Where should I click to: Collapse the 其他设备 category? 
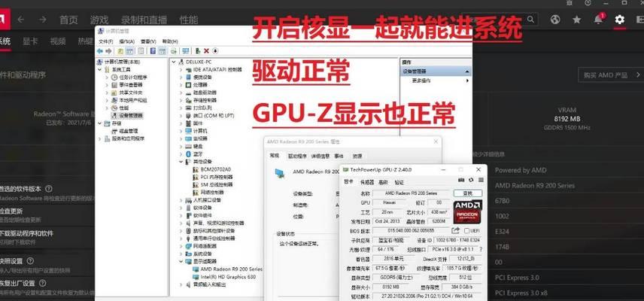(x=181, y=162)
